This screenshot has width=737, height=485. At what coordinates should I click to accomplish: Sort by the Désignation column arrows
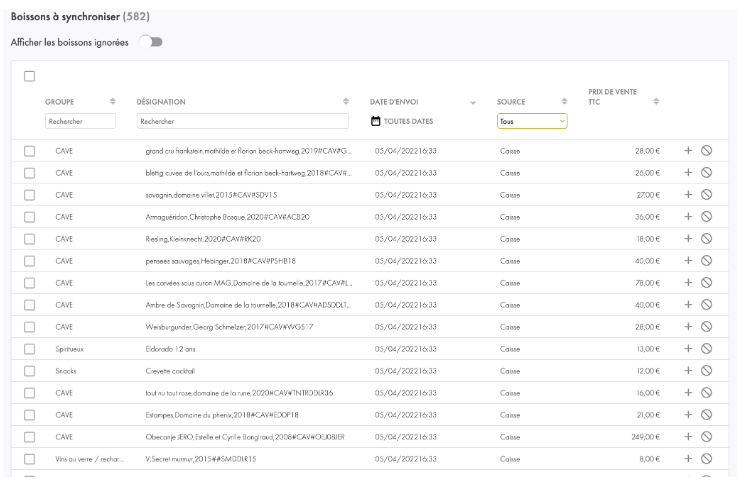346,102
